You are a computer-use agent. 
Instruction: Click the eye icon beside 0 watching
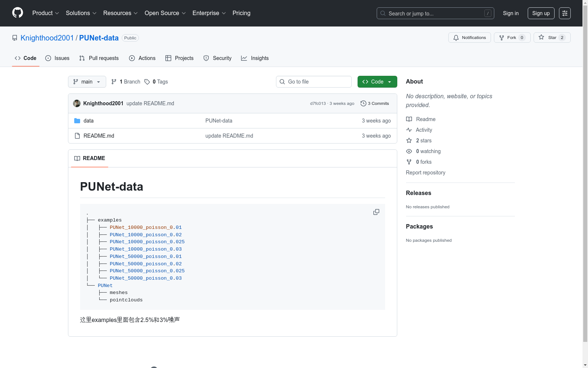point(409,151)
